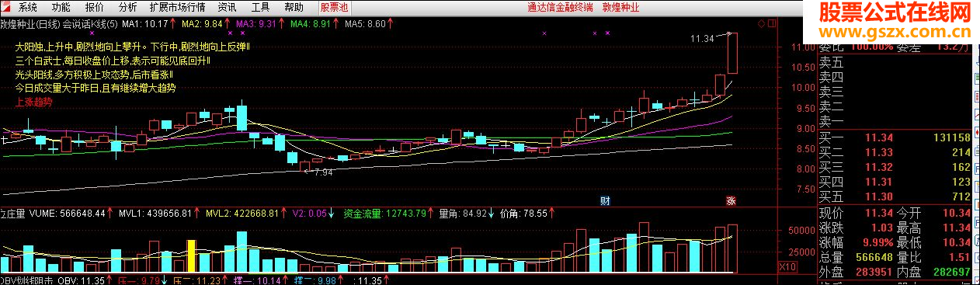Click the latest tall red candlestick
The height and width of the screenshot is (285, 980).
pos(732,54)
